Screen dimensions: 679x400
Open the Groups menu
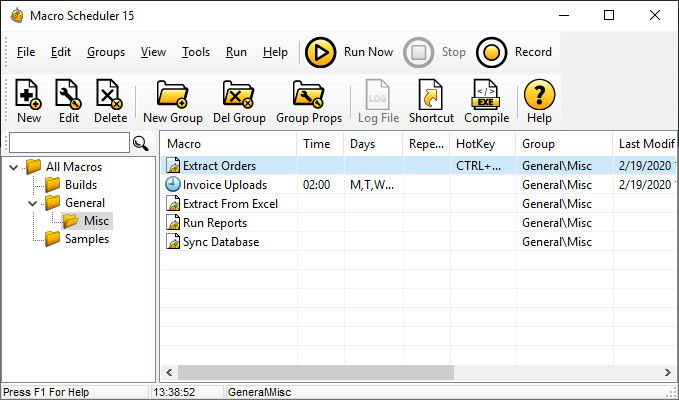(106, 52)
